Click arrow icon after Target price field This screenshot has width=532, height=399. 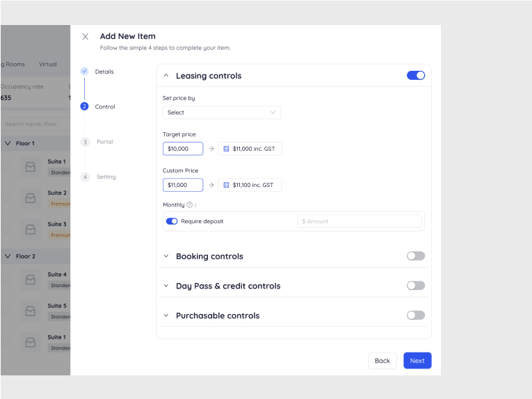211,149
